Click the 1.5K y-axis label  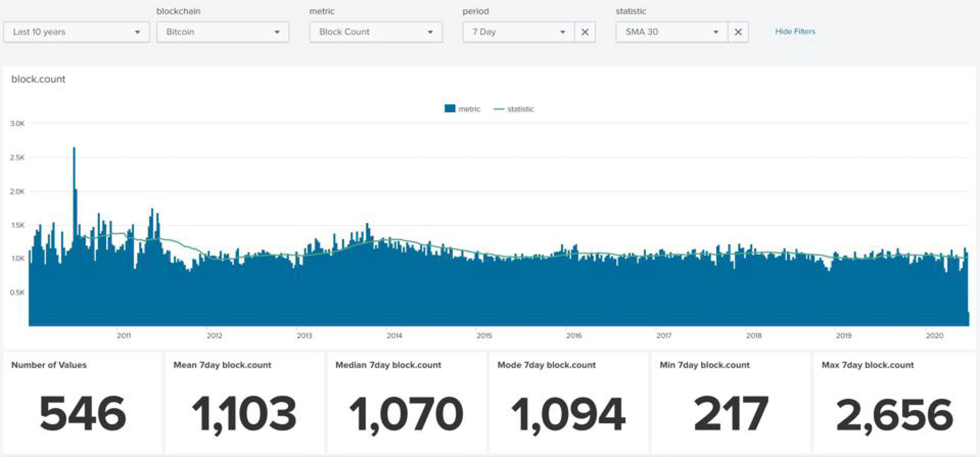[x=18, y=225]
